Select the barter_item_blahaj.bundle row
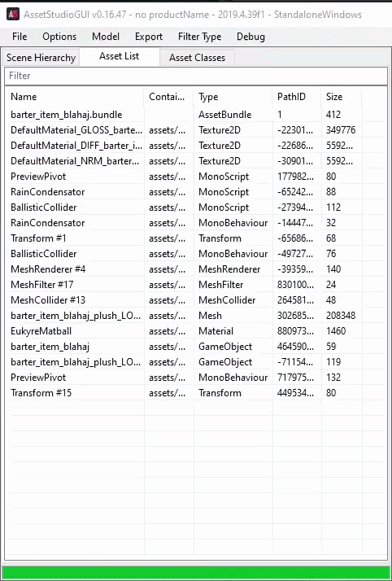Image resolution: width=392 pixels, height=581 pixels. pyautogui.click(x=194, y=115)
